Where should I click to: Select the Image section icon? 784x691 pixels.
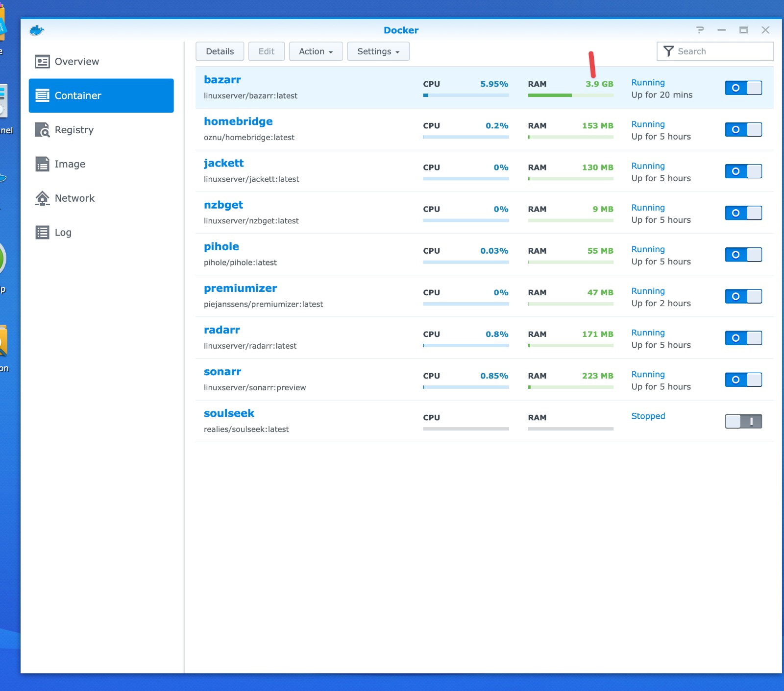[x=42, y=164]
